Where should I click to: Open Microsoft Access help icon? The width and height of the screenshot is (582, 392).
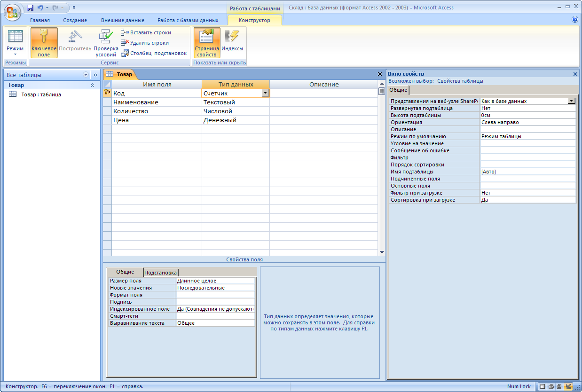pos(575,20)
